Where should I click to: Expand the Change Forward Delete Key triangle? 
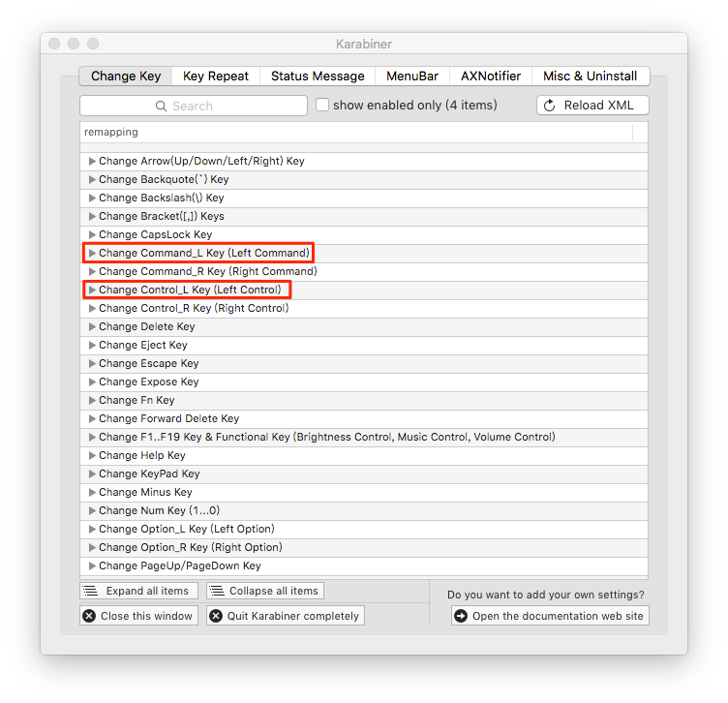(92, 419)
